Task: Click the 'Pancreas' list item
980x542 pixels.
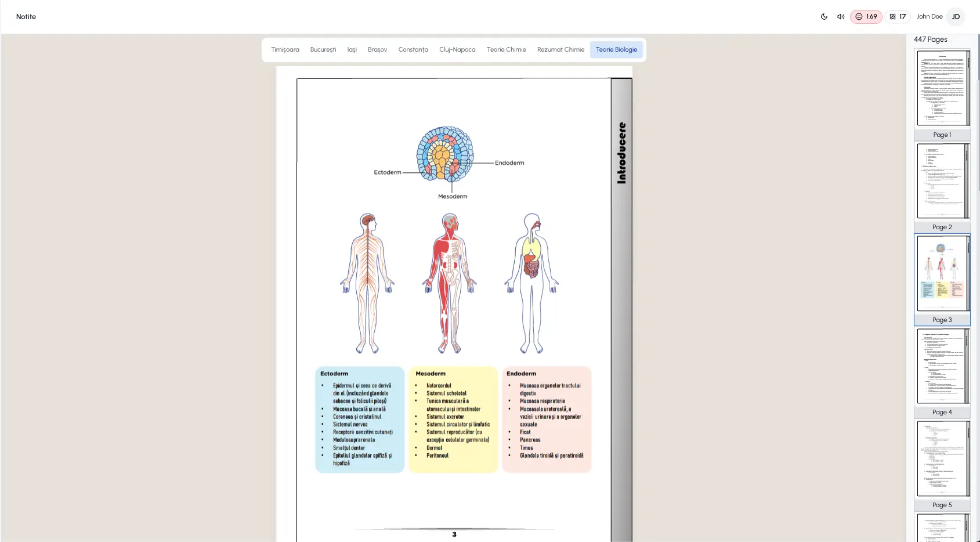Action: 530,440
